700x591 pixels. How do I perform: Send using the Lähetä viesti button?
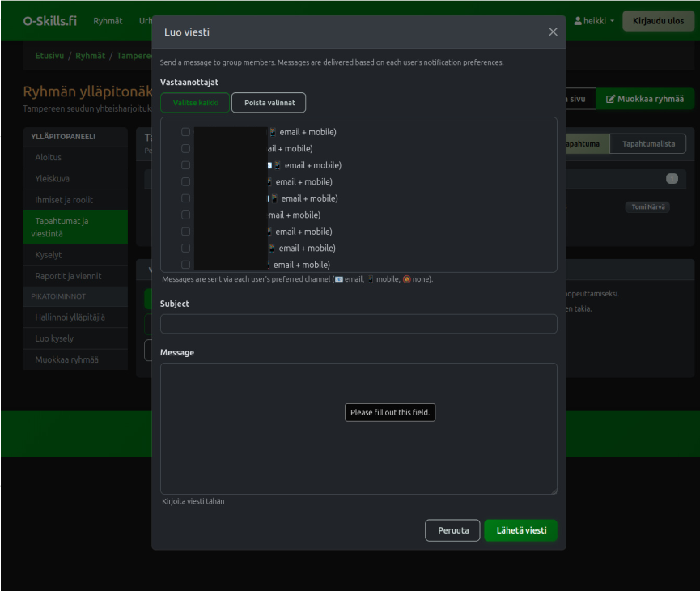[x=520, y=530]
